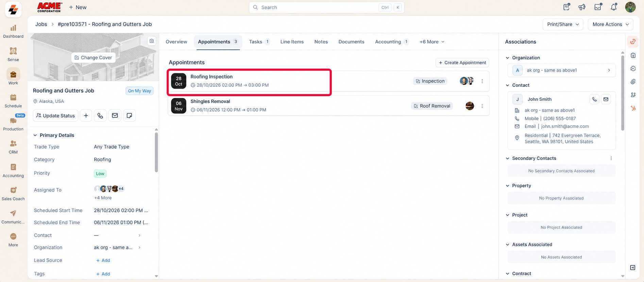Click the Search input field
The width and height of the screenshot is (644, 282).
[326, 7]
